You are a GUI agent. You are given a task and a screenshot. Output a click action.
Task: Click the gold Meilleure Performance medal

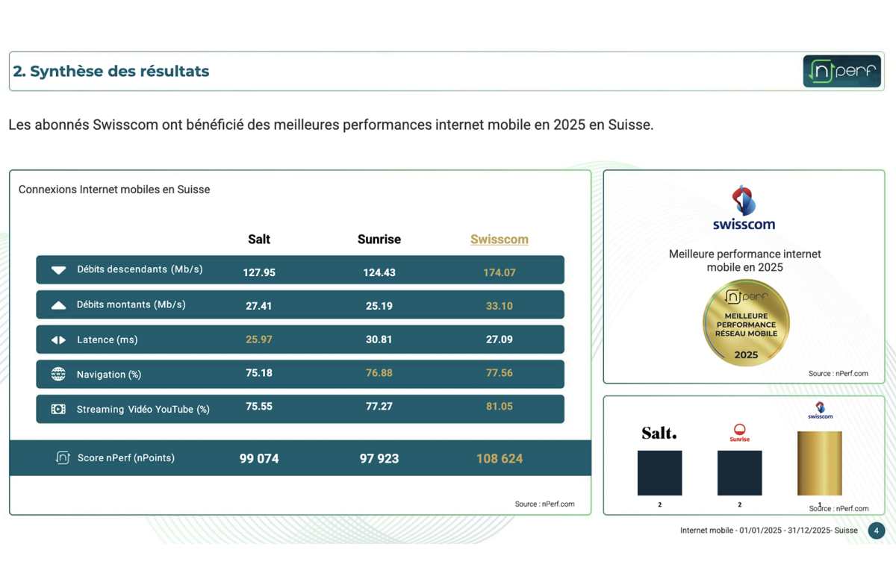click(746, 323)
